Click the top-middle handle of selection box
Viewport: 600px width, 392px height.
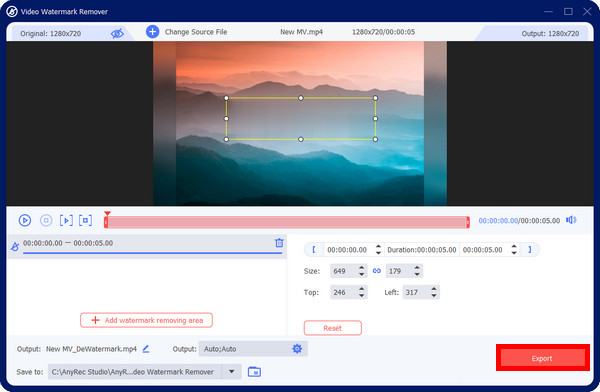(301, 98)
